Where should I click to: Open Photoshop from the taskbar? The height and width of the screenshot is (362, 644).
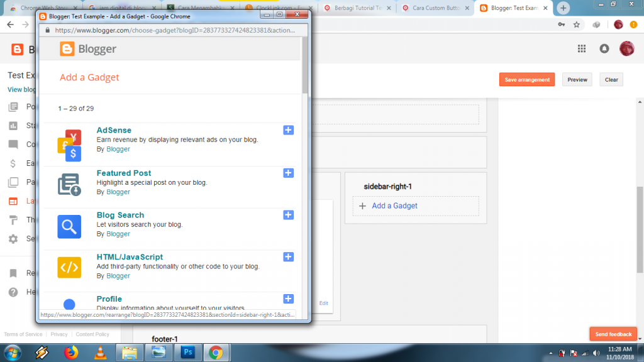click(187, 353)
